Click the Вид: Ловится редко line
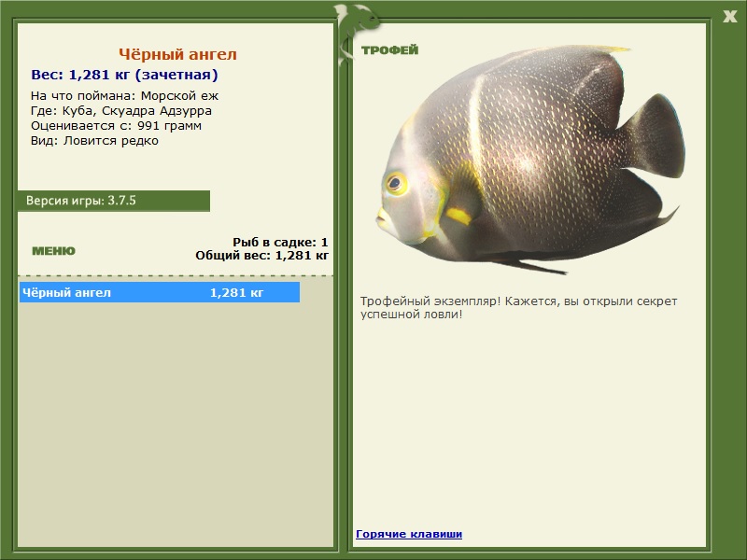This screenshot has width=747, height=560. (94, 141)
